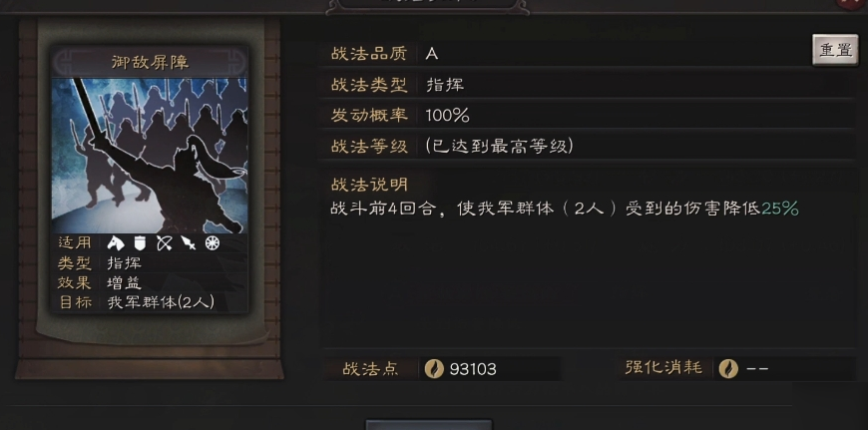Select the 御敌屏障 card title
This screenshot has height=430, width=868.
pos(150,62)
